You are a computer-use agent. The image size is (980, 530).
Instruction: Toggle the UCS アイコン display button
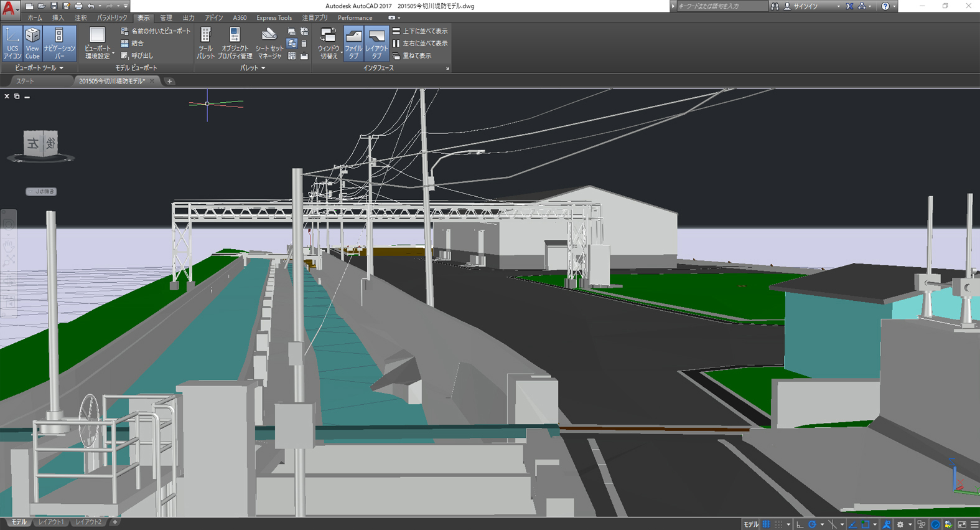pos(12,43)
